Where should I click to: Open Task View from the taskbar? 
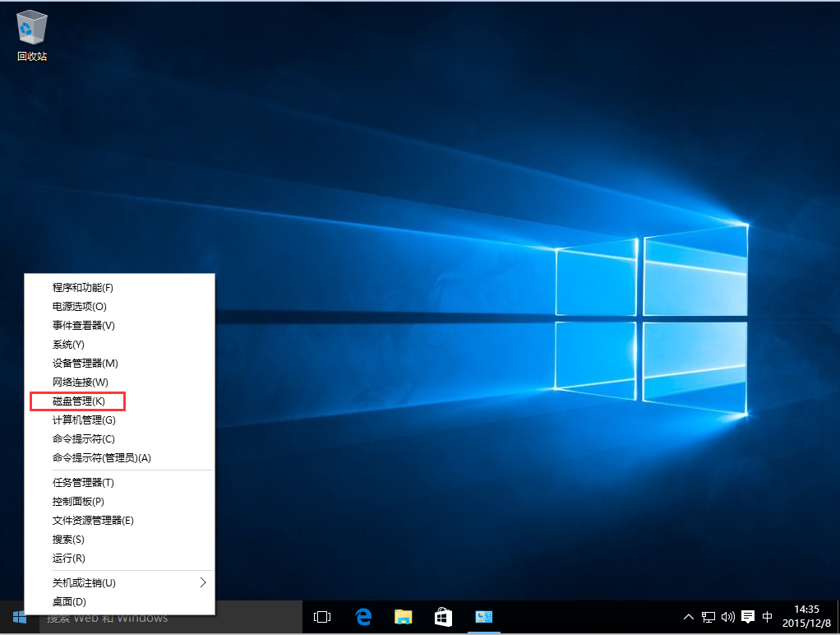pos(322,617)
